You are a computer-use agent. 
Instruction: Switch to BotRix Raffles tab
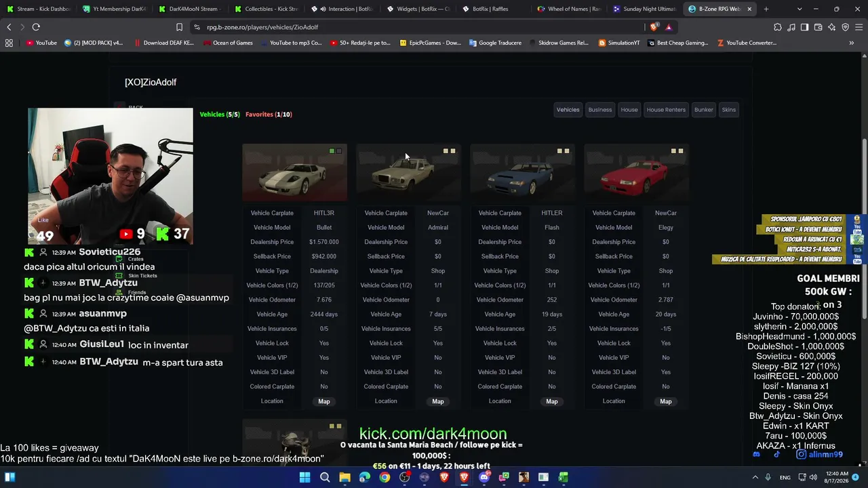pyautogui.click(x=492, y=9)
